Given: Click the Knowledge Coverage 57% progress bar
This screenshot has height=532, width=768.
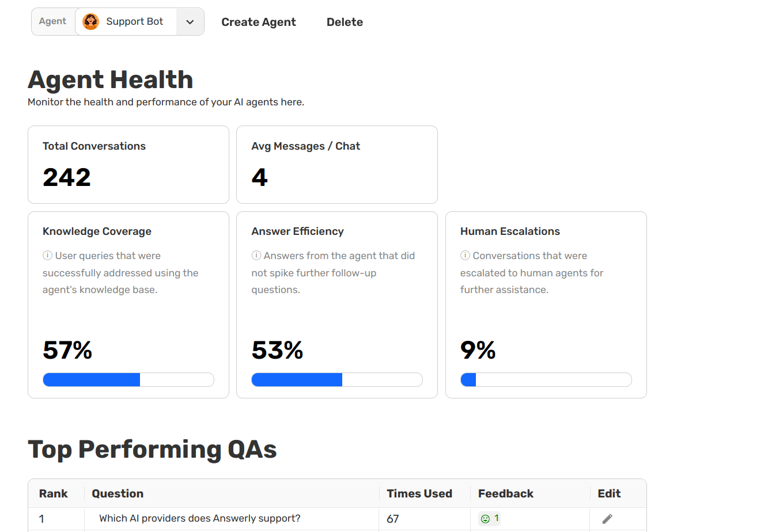Looking at the screenshot, I should coord(128,380).
